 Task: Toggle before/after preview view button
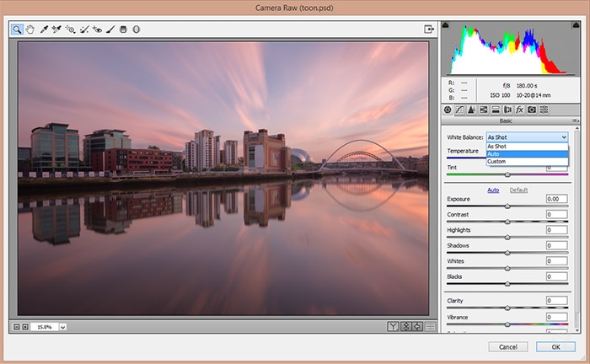pyautogui.click(x=393, y=326)
